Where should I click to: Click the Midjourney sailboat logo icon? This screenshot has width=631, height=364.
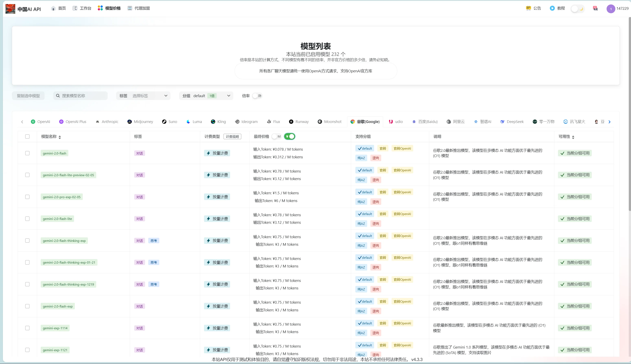pyautogui.click(x=129, y=122)
